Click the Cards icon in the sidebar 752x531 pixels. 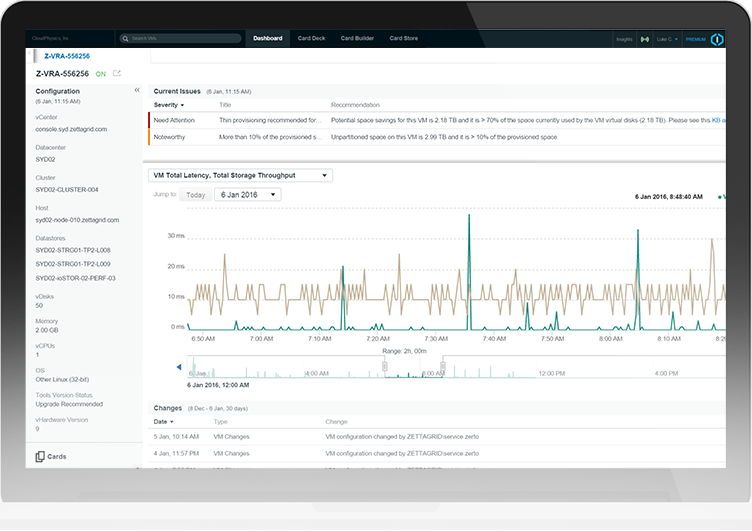coord(41,456)
